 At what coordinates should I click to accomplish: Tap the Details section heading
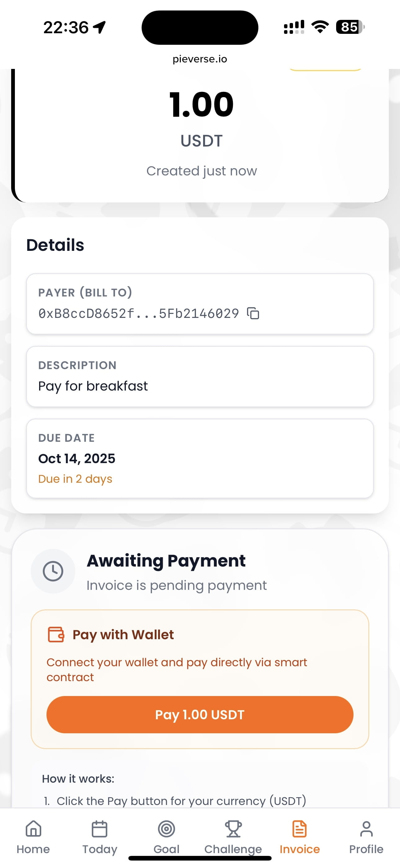(55, 245)
